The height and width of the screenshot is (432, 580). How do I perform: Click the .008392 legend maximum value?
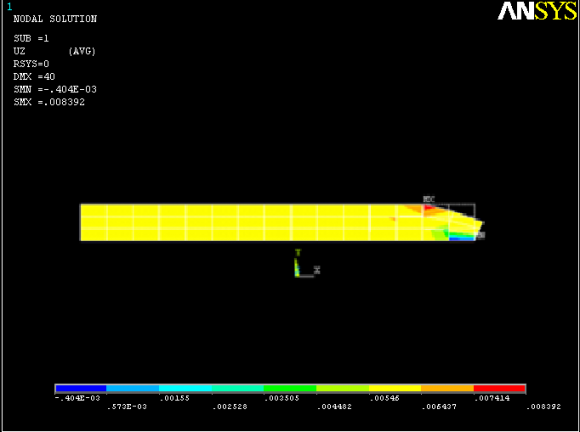(x=543, y=406)
